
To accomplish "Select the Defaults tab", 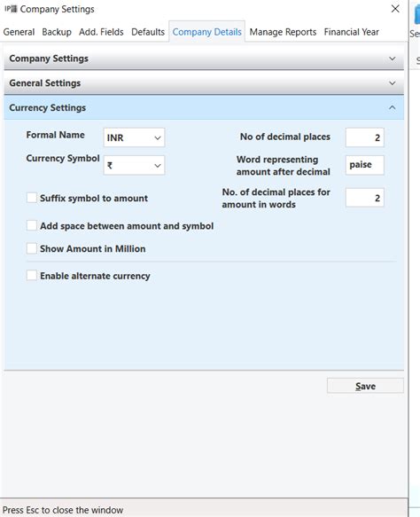I will (148, 32).
